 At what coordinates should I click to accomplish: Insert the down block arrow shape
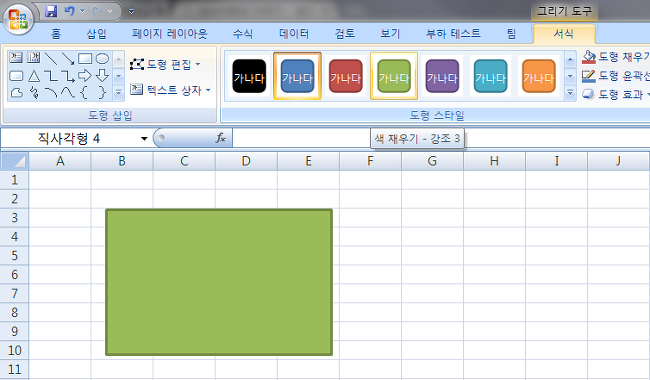(102, 75)
